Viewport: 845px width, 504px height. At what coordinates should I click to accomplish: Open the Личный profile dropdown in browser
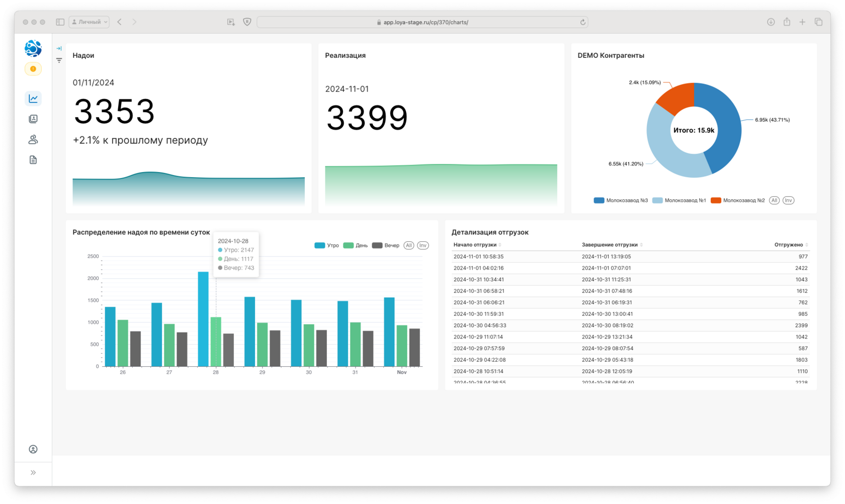point(89,22)
